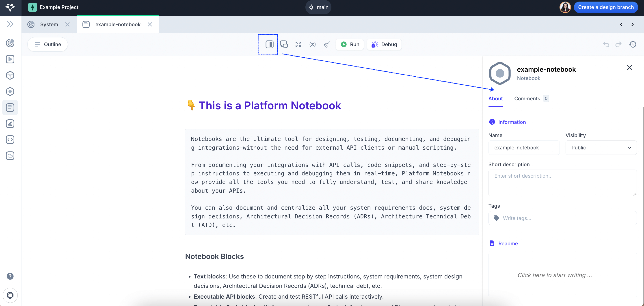Toggle the details side panel icon
Screen dimensions: 644x306
(x=269, y=45)
